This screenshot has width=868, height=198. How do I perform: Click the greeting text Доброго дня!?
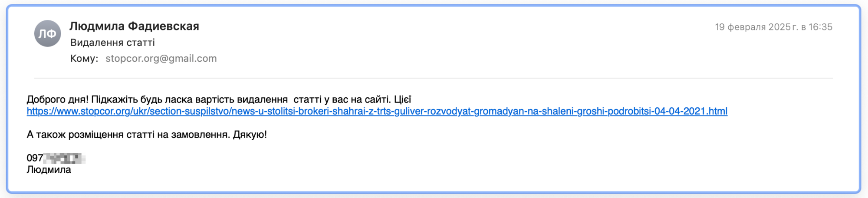[x=57, y=99]
